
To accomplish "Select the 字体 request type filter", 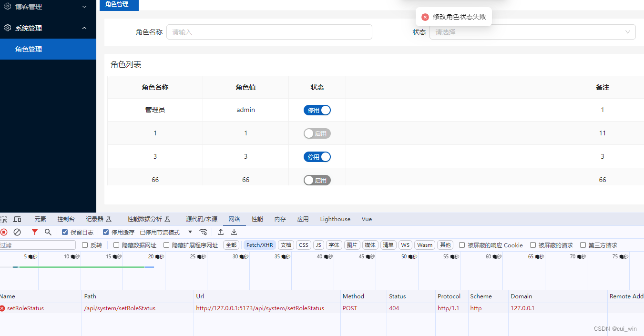I will tap(334, 245).
